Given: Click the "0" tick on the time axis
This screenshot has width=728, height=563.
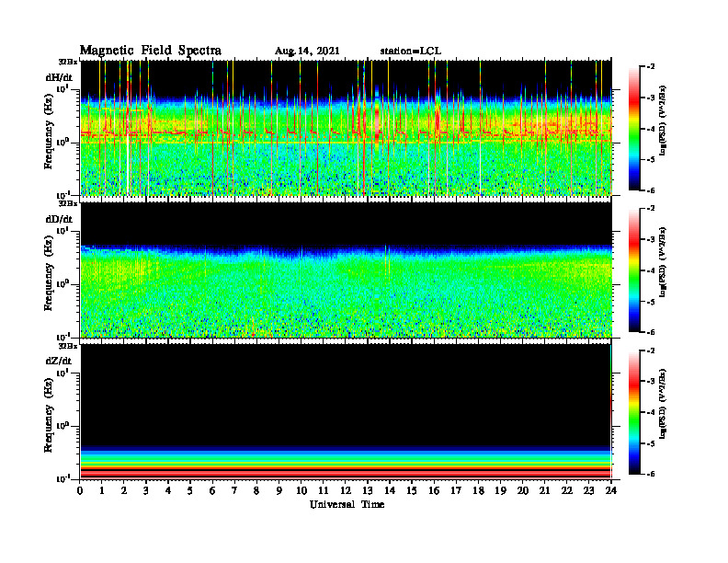Looking at the screenshot, I should point(80,491).
